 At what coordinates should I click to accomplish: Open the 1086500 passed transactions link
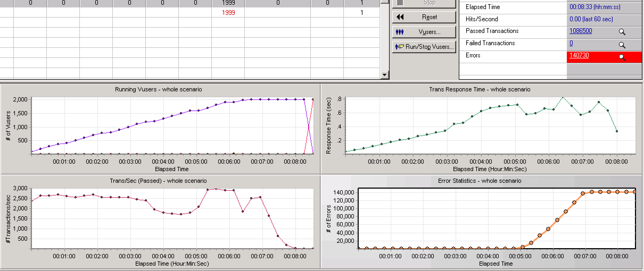(x=580, y=31)
